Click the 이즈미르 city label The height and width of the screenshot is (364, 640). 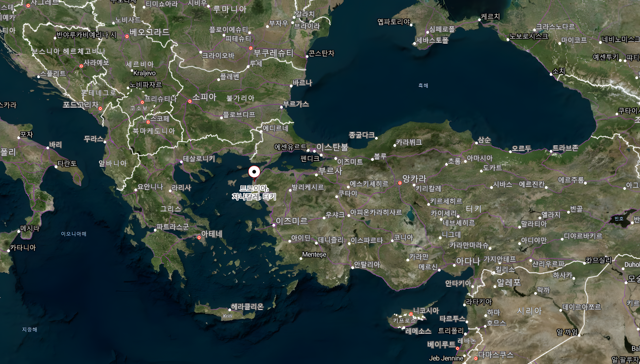click(292, 221)
